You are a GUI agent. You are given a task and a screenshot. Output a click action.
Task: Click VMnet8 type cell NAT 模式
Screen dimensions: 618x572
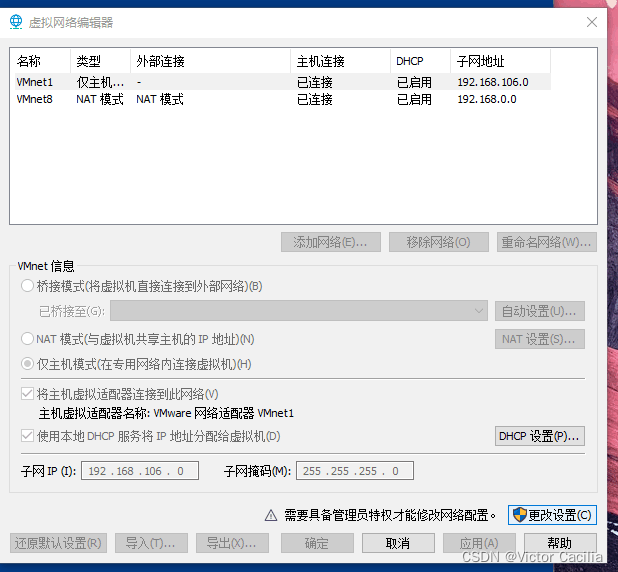pyautogui.click(x=100, y=99)
